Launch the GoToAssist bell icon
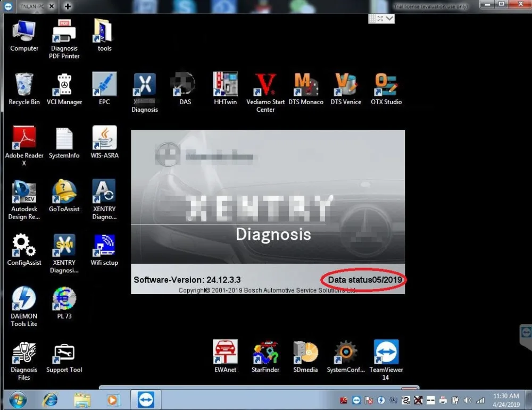 tap(64, 196)
